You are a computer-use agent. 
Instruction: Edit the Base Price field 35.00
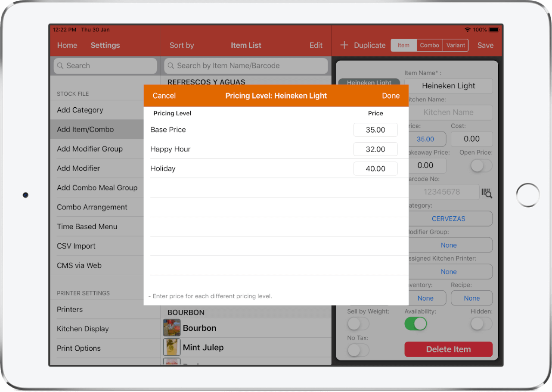[375, 130]
